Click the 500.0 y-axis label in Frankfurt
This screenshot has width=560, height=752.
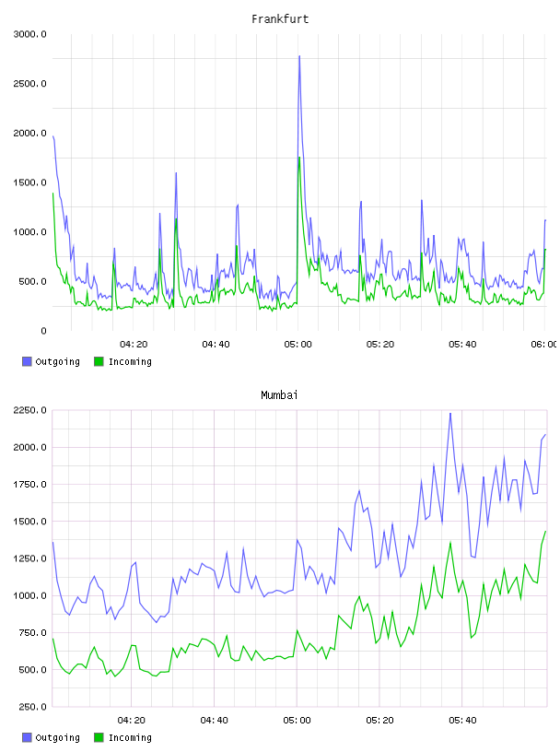(32, 281)
